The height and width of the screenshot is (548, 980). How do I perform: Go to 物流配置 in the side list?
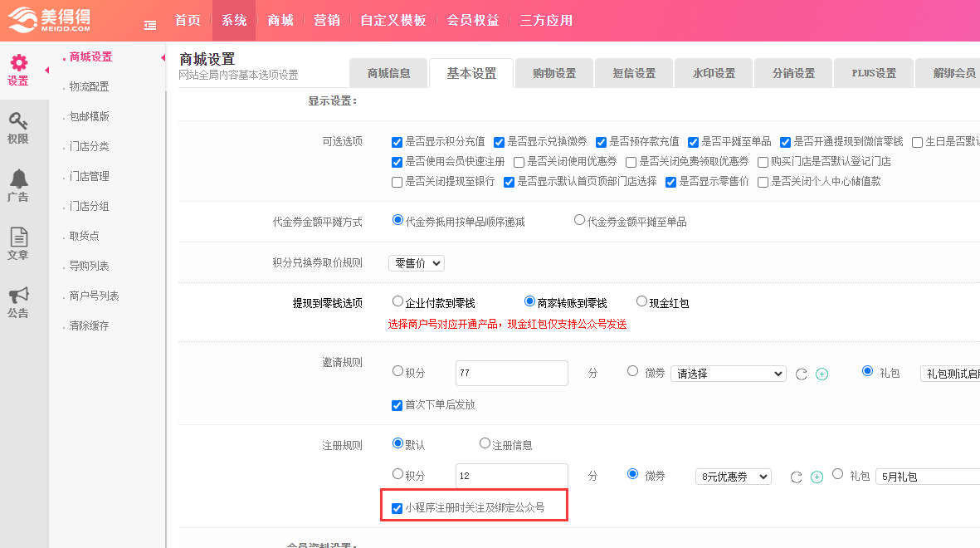coord(89,86)
